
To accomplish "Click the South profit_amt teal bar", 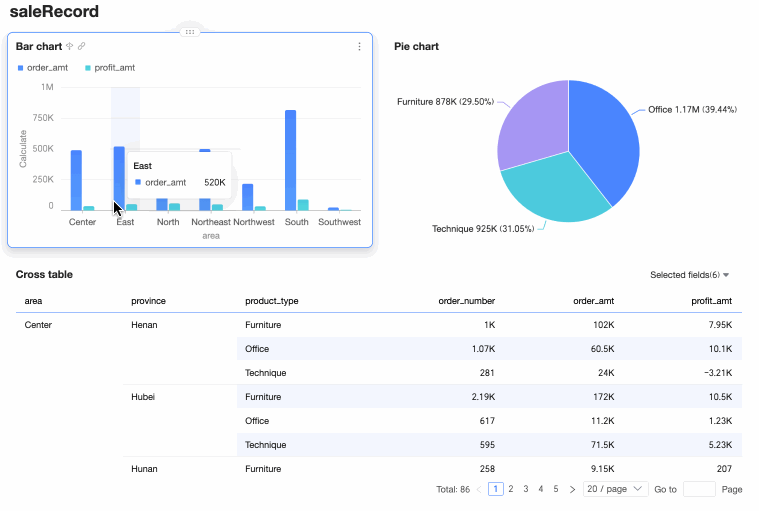I will (x=303, y=205).
